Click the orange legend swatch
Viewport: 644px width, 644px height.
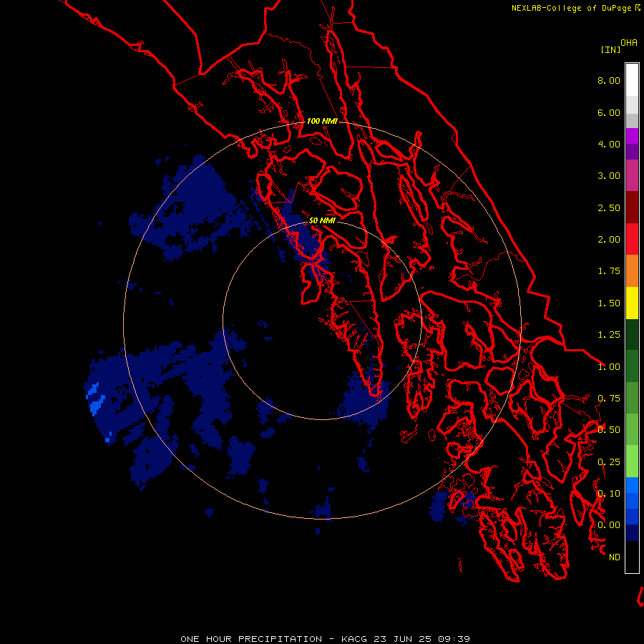coord(632,271)
